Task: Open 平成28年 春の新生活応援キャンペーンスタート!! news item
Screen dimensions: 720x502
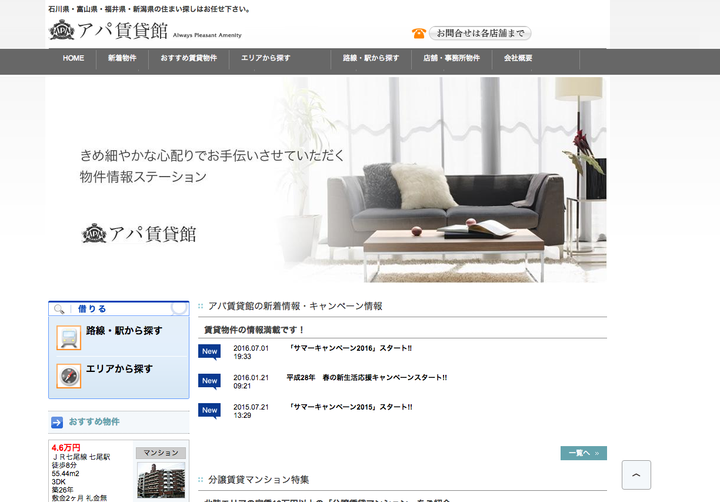Action: click(366, 378)
